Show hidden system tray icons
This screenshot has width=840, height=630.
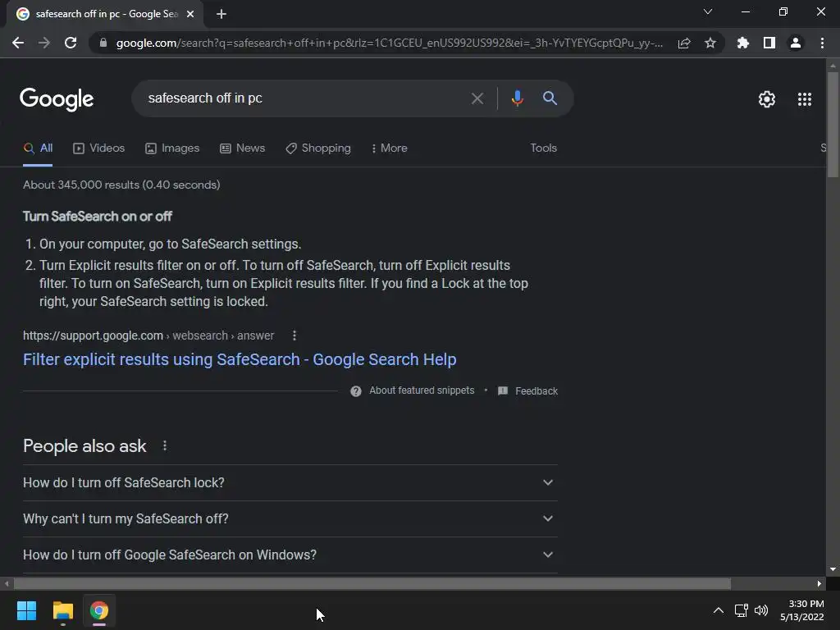coord(719,610)
